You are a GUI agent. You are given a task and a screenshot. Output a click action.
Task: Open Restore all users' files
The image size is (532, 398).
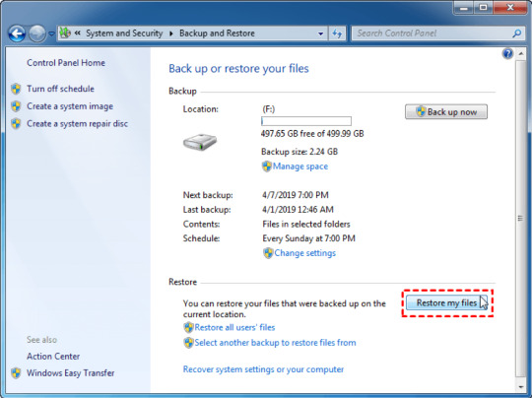click(x=234, y=327)
